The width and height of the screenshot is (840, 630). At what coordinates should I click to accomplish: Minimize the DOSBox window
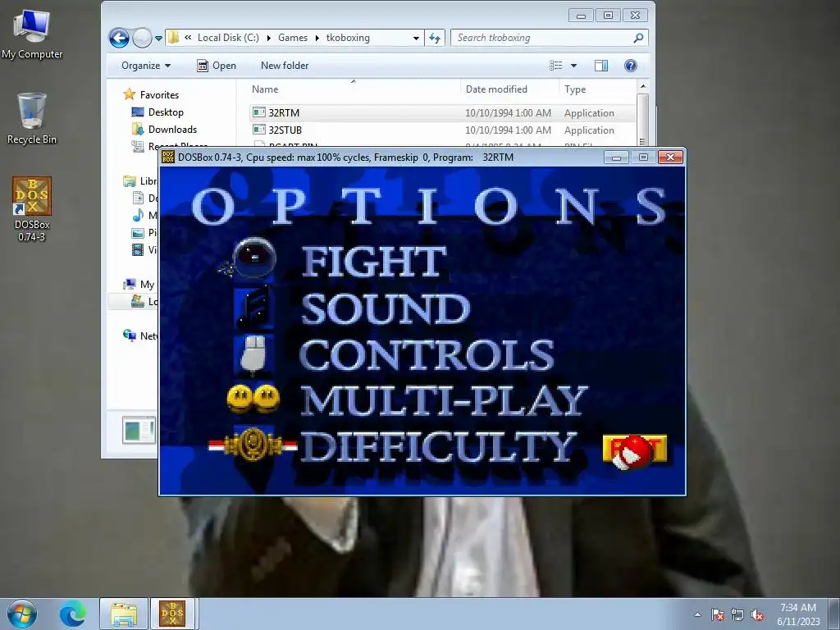(616, 157)
